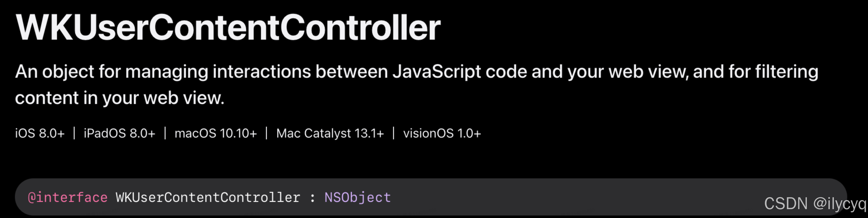Select the iPadOS 8.0+ availability label
The image size is (868, 218).
[119, 133]
